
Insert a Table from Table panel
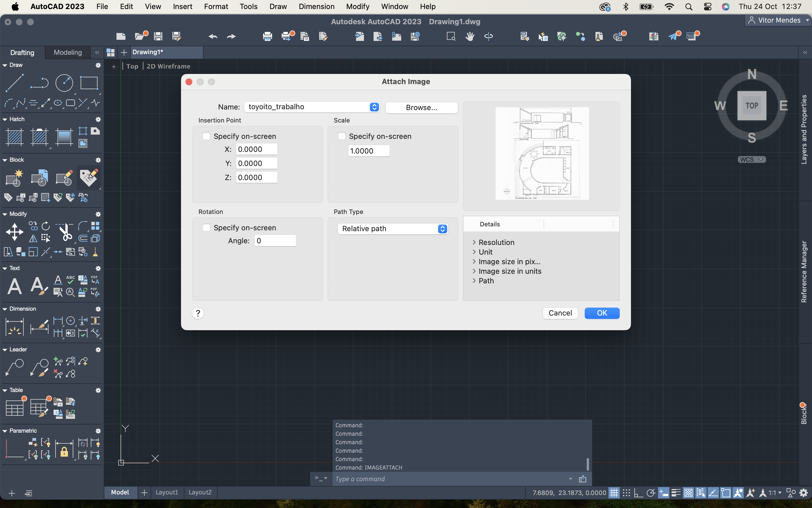pyautogui.click(x=14, y=407)
